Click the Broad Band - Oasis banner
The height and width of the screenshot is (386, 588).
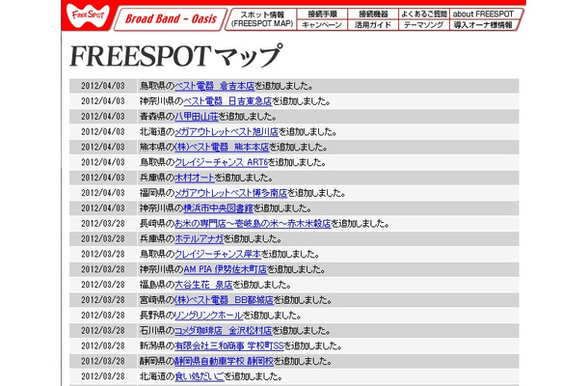pos(171,18)
